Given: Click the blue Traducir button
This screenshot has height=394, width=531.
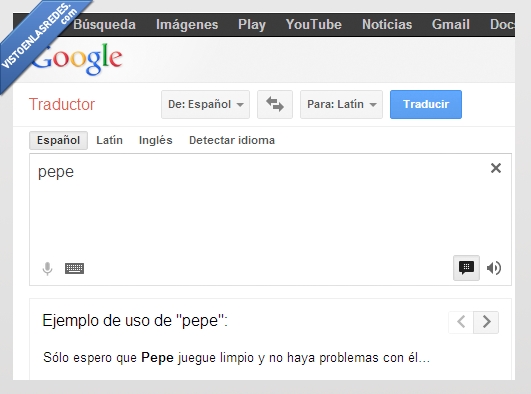Looking at the screenshot, I should [x=426, y=104].
